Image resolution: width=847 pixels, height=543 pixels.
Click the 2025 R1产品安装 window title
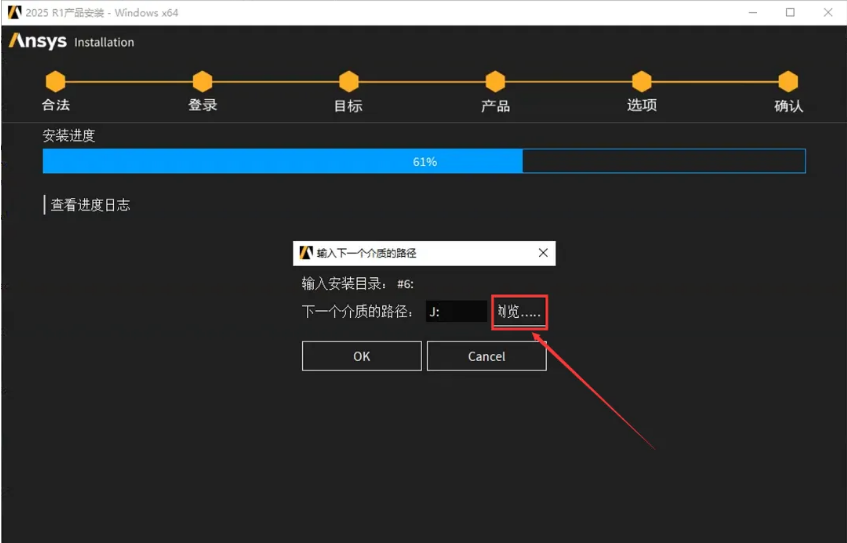(x=102, y=12)
